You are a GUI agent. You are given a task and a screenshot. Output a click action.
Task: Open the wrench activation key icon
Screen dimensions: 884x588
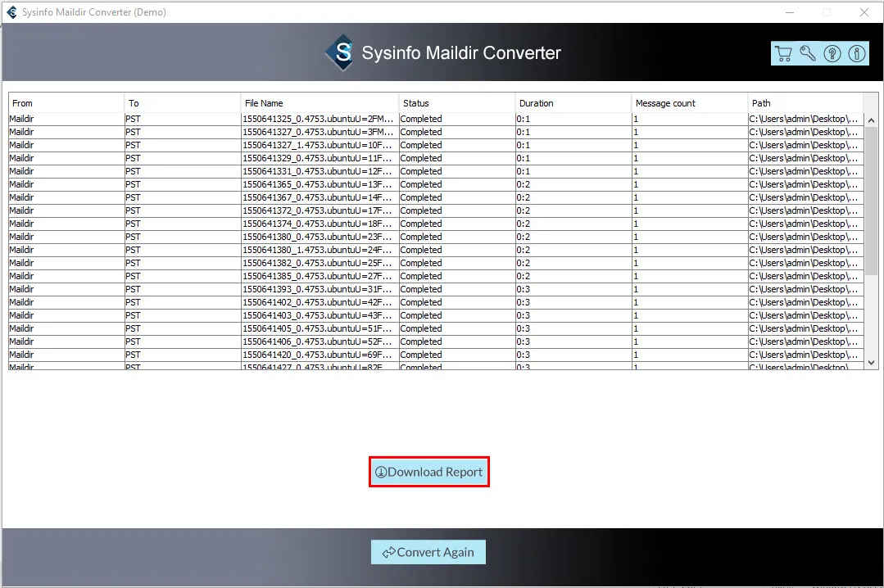click(x=808, y=54)
